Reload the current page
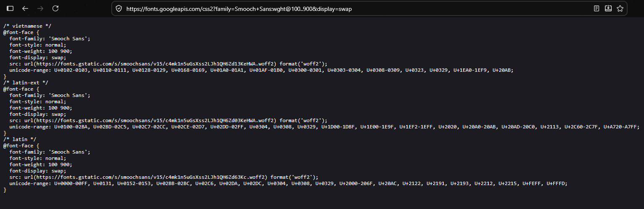The height and width of the screenshot is (209, 644). click(x=55, y=8)
